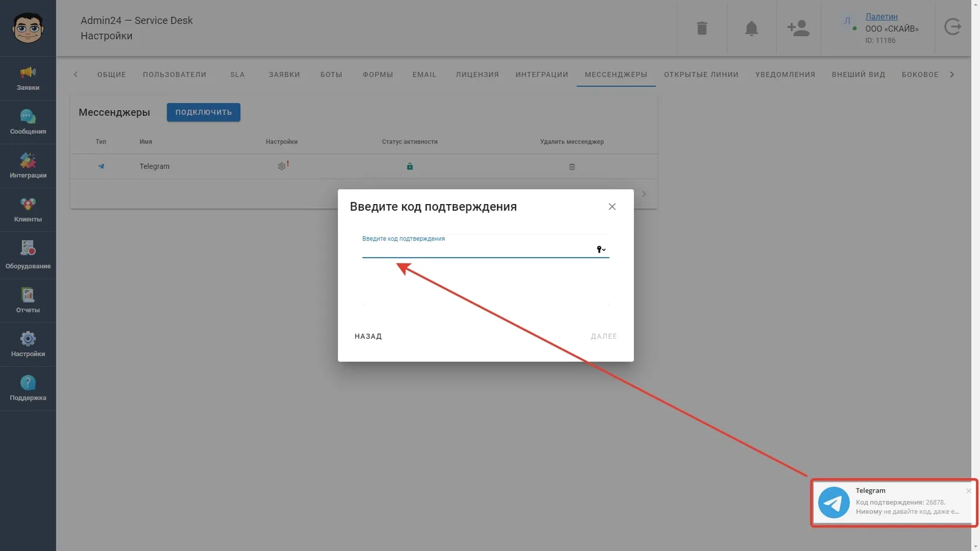Open the Лалетин profile link
This screenshot has height=551, width=980.
(881, 16)
